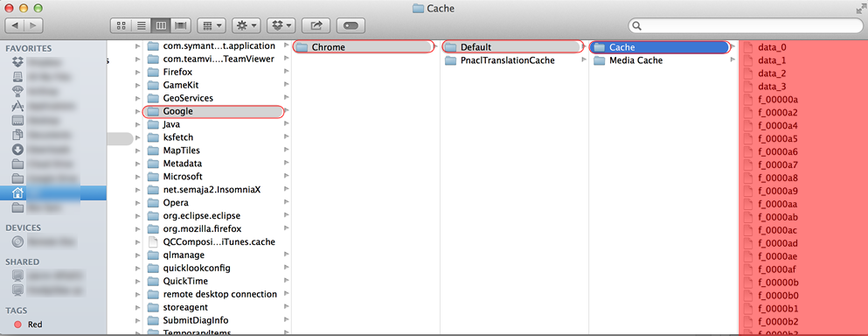Expand arrow next to Firefox folder
868x336 pixels.
[286, 72]
